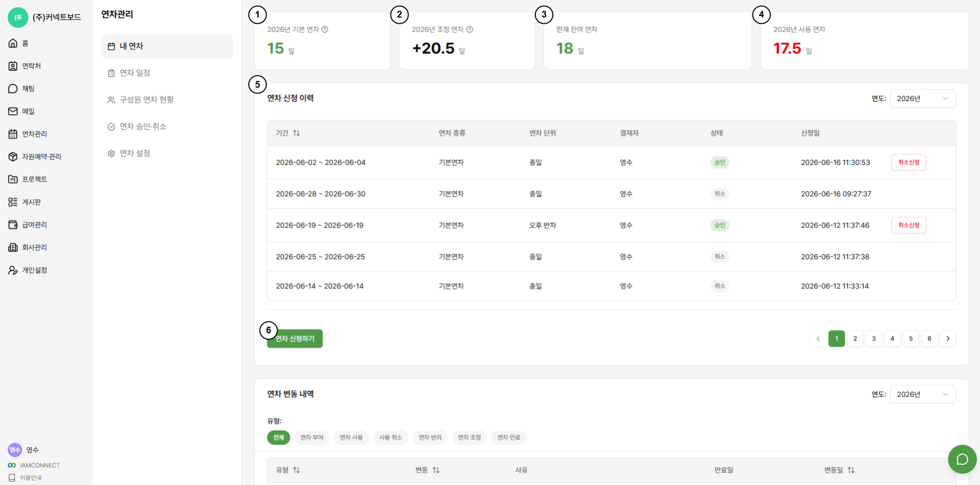Open the 채팅 speech bubble icon
The height and width of the screenshot is (485, 980).
point(13,89)
